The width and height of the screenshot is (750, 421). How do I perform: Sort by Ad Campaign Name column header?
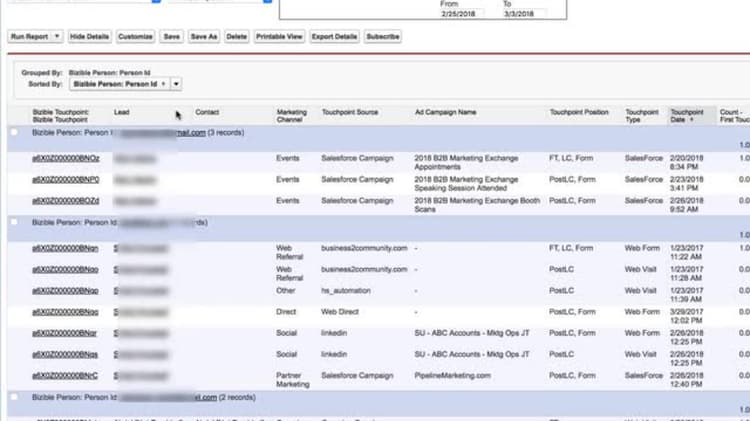click(445, 112)
